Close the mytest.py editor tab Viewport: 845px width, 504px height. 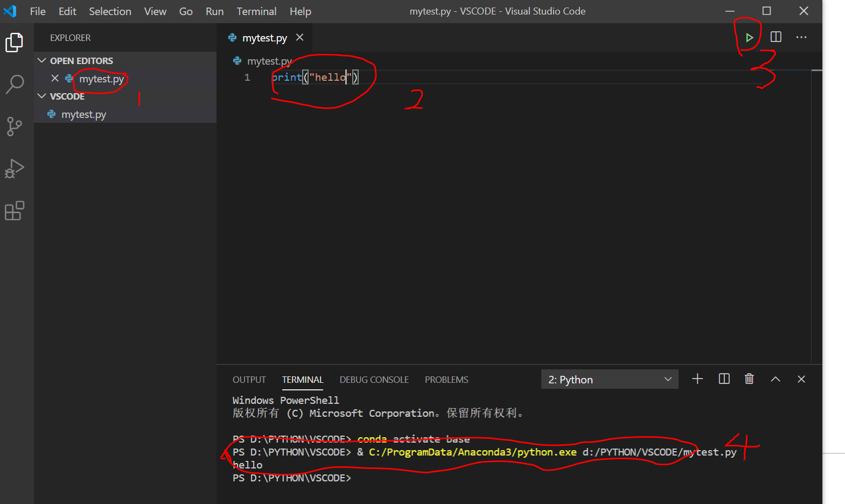(x=300, y=37)
